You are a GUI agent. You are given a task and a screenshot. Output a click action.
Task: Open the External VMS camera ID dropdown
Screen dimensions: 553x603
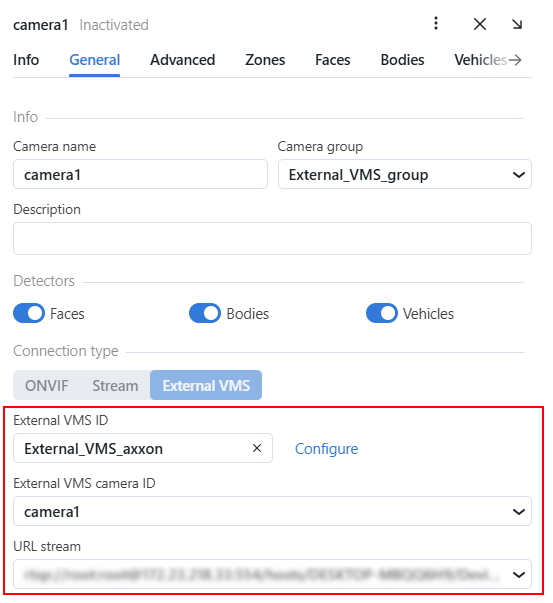(272, 511)
